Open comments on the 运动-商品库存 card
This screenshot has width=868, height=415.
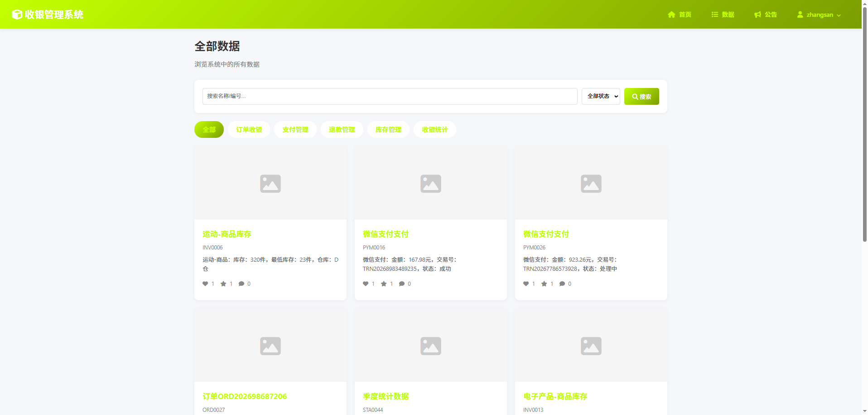point(241,284)
